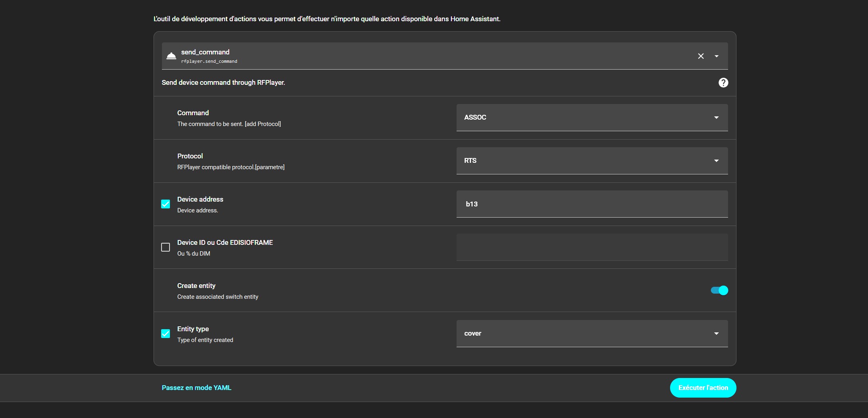Open the Protocol dropdown showing RTS
868x418 pixels.
pyautogui.click(x=584, y=161)
